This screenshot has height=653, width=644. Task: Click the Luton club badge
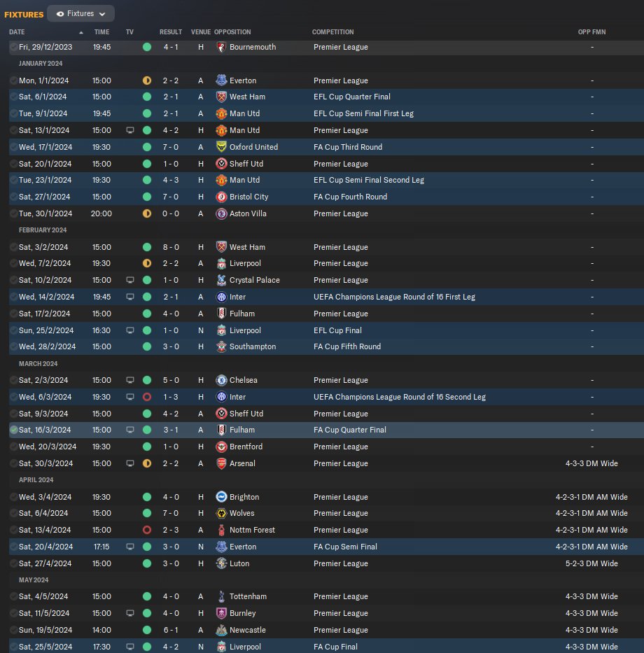221,563
